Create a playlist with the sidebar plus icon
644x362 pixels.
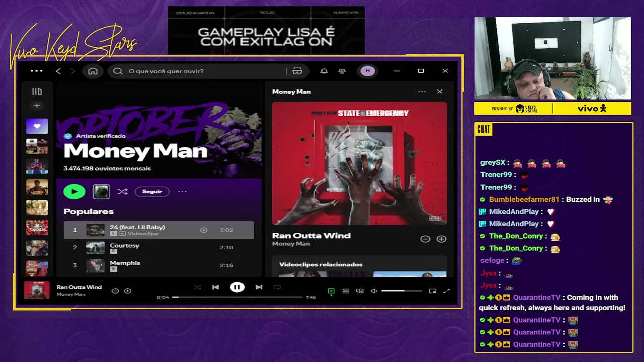pos(37,106)
